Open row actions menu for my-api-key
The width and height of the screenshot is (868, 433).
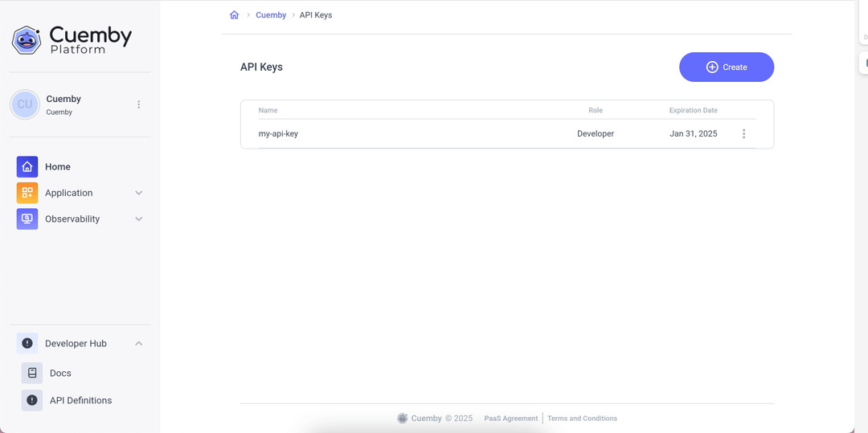click(743, 134)
